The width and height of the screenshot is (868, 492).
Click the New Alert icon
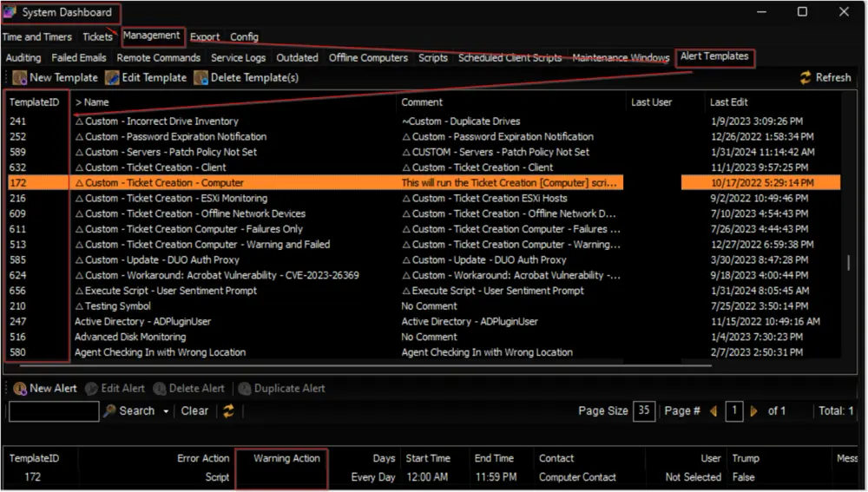[20, 389]
